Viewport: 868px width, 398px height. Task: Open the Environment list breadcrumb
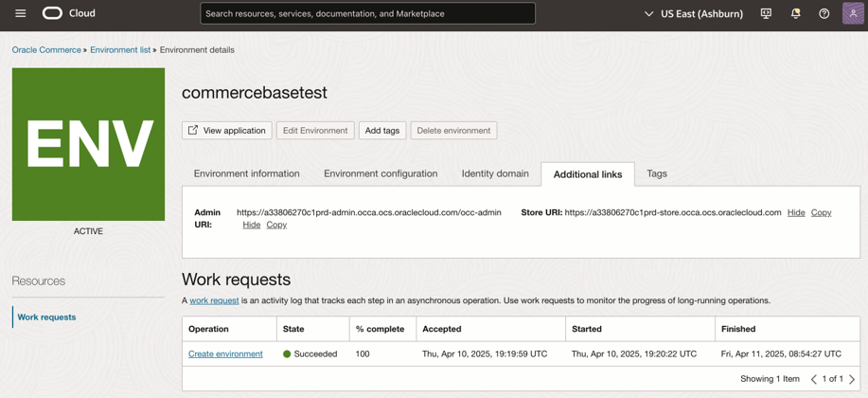(120, 50)
